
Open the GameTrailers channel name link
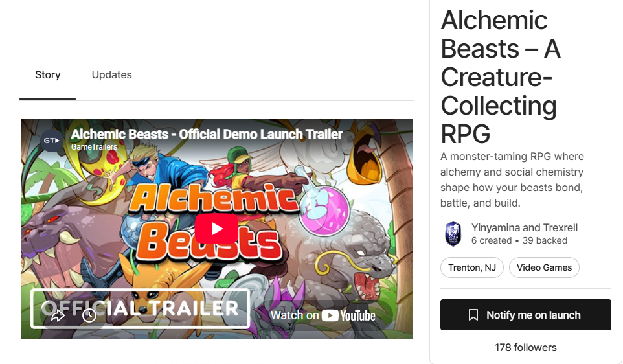94,147
